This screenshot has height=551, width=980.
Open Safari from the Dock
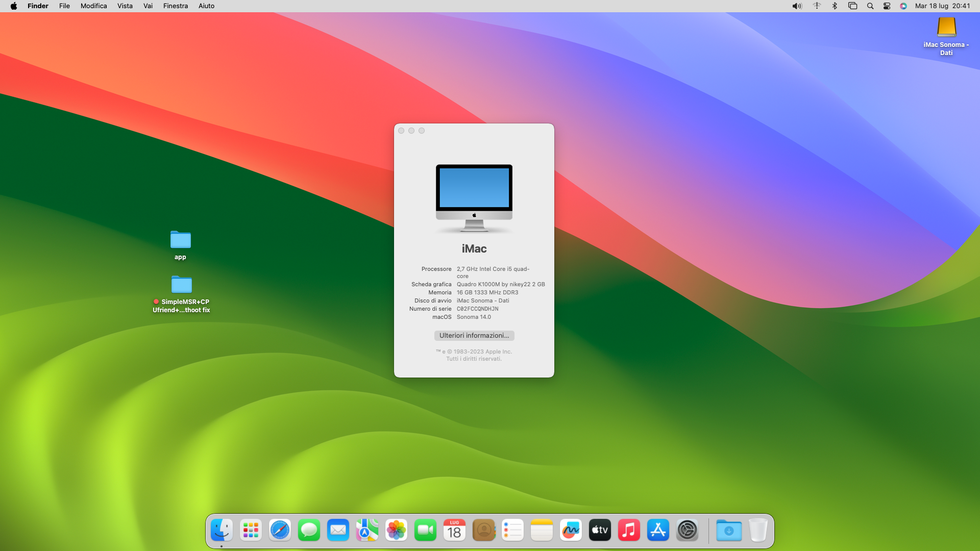click(280, 531)
